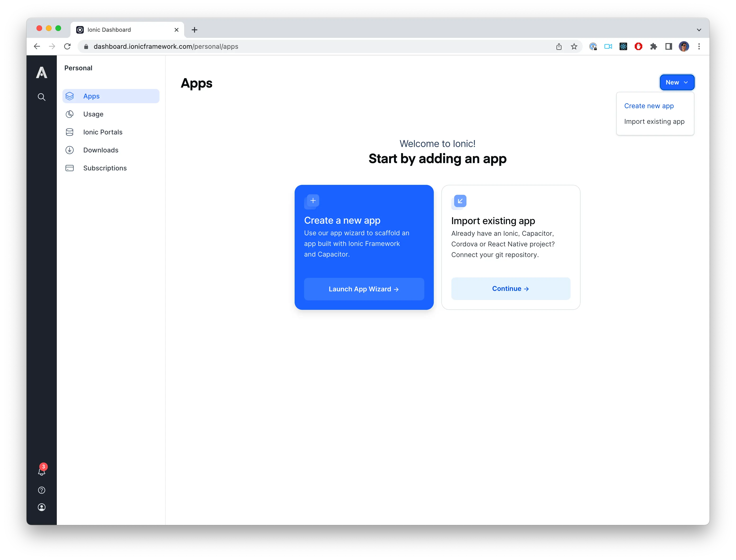Screen dimensions: 736x560
Task: Click the plus icon on the Create card
Action: tap(313, 201)
